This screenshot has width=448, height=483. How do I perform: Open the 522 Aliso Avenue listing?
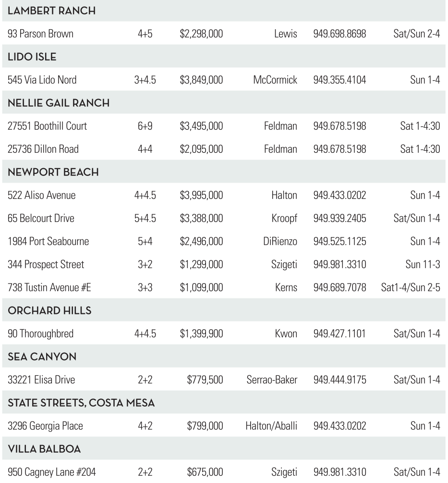(x=41, y=196)
